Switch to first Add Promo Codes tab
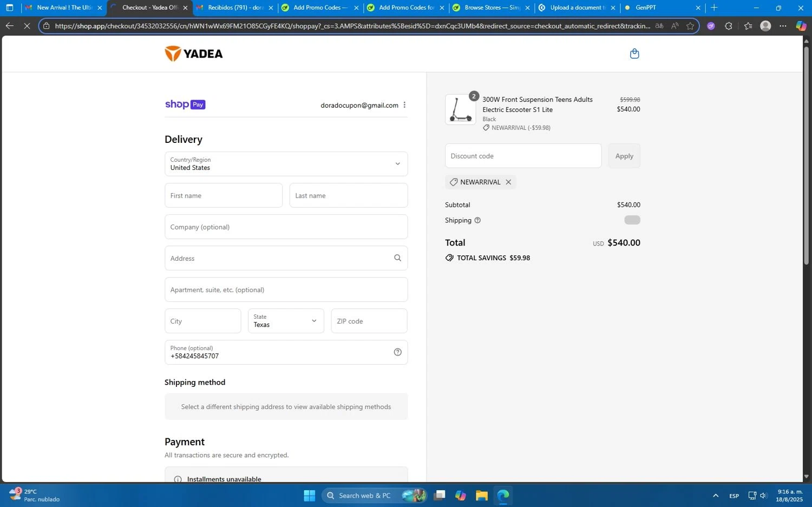 [x=320, y=8]
